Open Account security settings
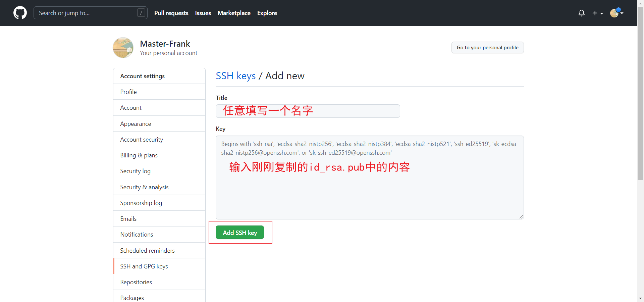 pyautogui.click(x=159, y=140)
